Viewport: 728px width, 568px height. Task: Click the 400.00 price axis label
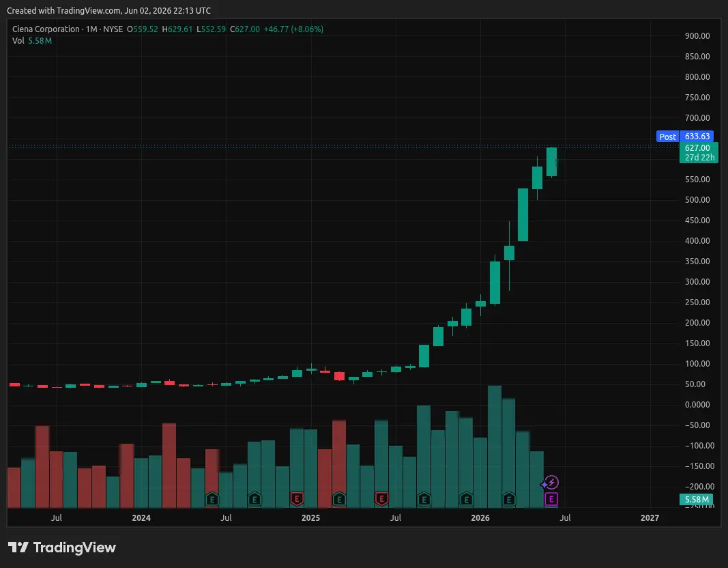tap(697, 240)
